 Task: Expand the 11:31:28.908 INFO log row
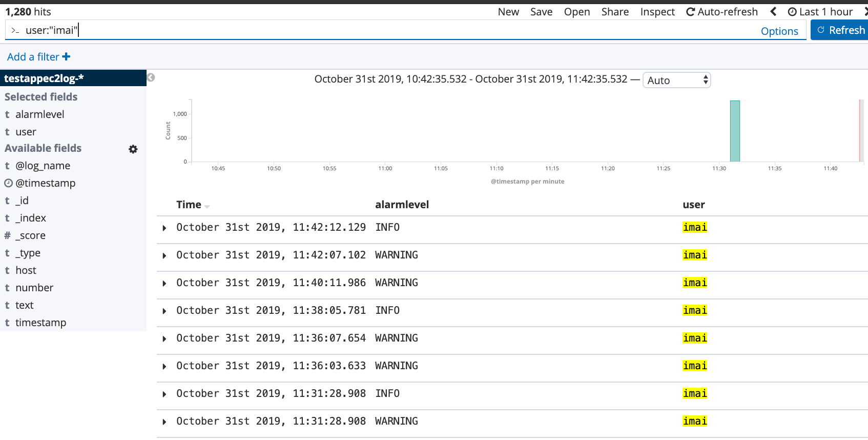pyautogui.click(x=164, y=394)
